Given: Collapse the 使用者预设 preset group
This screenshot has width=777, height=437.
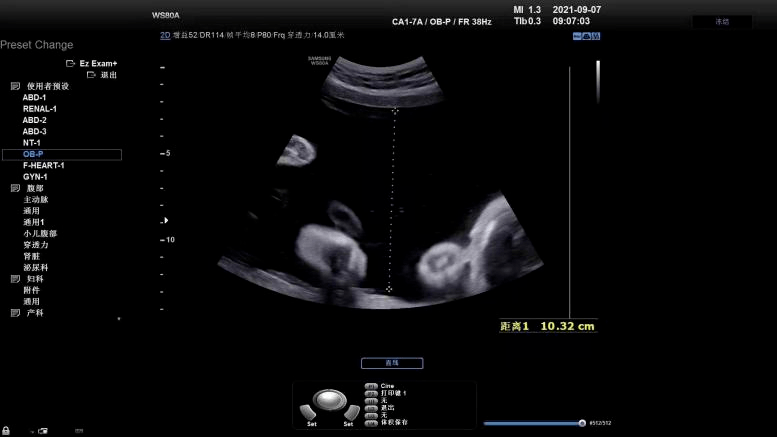Looking at the screenshot, I should tap(15, 86).
